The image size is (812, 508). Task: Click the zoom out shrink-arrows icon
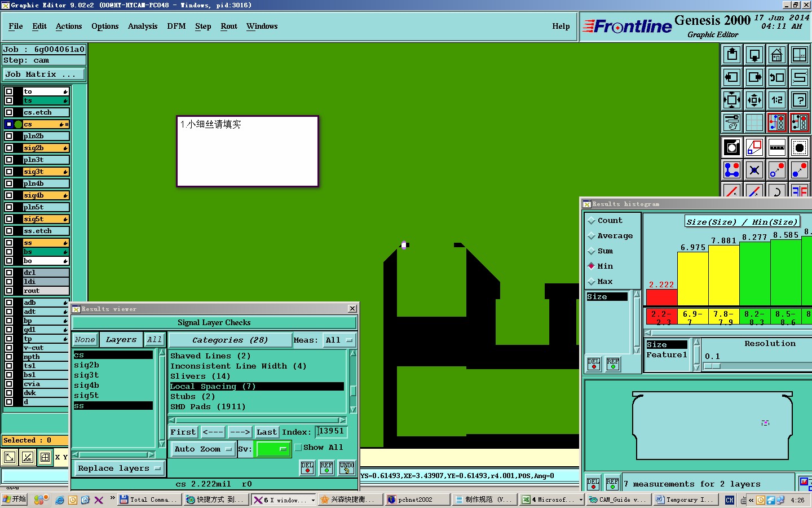pos(754,100)
